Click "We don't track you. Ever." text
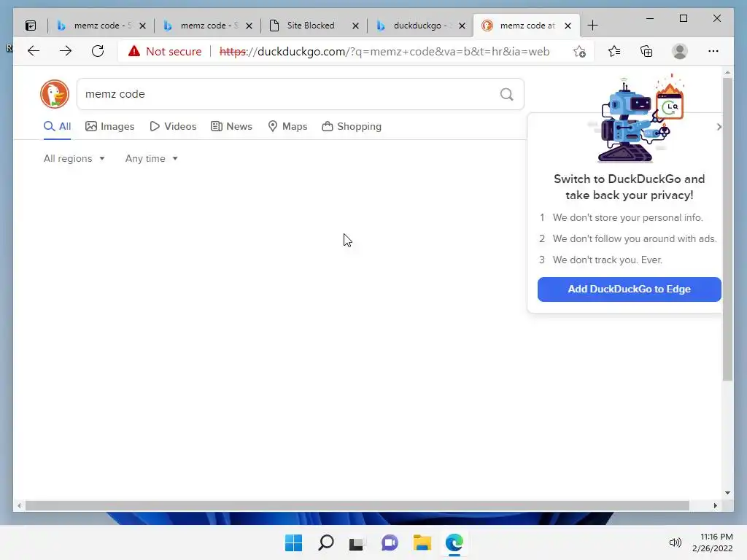 click(608, 260)
